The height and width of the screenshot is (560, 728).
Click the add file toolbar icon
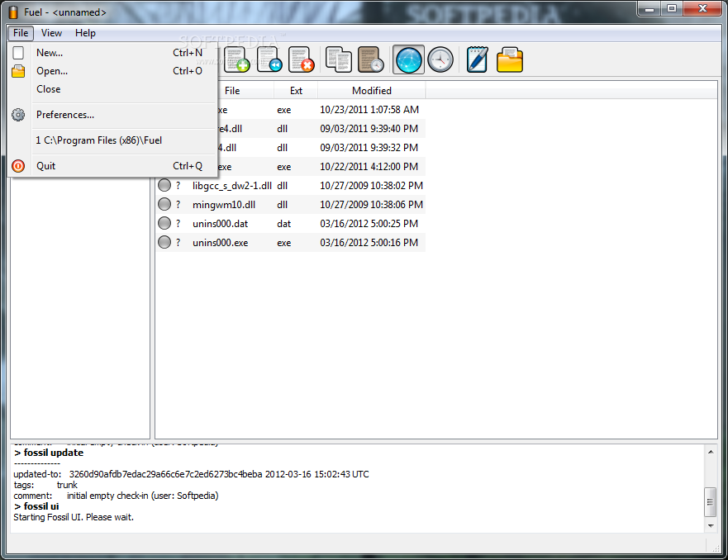pyautogui.click(x=237, y=59)
